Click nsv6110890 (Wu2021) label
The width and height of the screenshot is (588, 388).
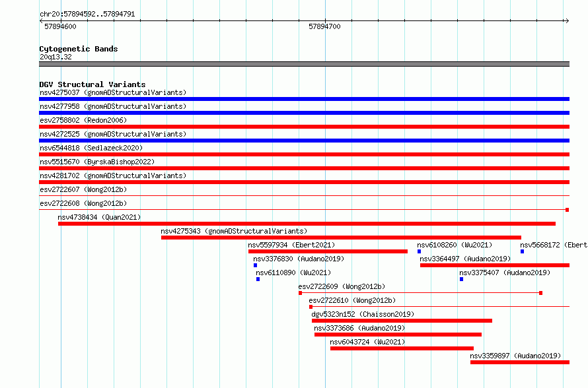(x=293, y=273)
